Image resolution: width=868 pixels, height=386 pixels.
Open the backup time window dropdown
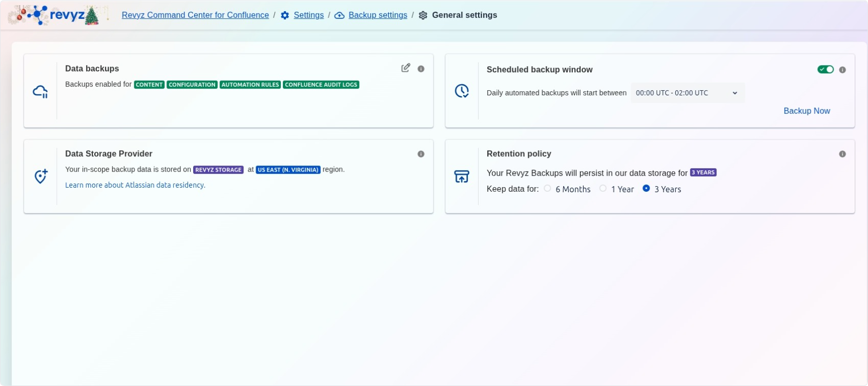coord(687,93)
